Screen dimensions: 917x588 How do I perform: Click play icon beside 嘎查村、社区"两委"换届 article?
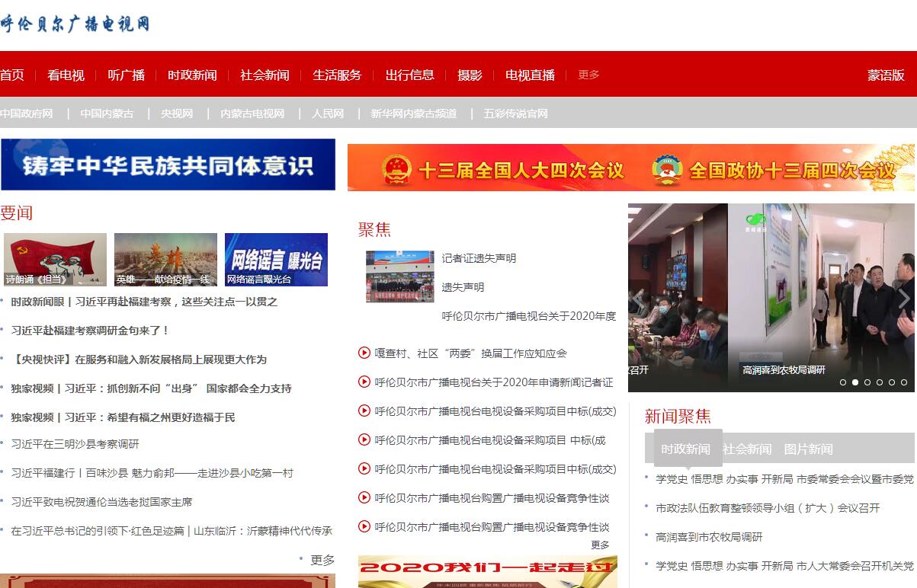[364, 353]
